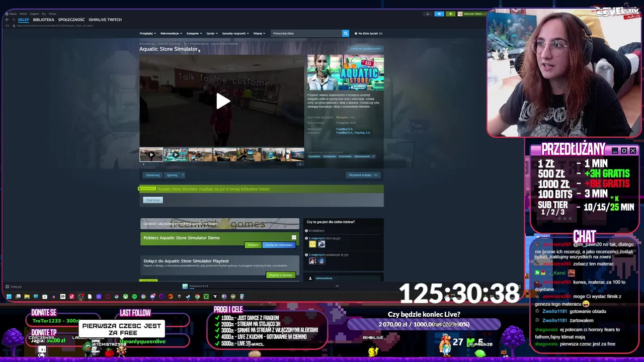Select the first trailer video thumbnail
Image resolution: width=644 pixels, height=362 pixels.
[x=151, y=154]
